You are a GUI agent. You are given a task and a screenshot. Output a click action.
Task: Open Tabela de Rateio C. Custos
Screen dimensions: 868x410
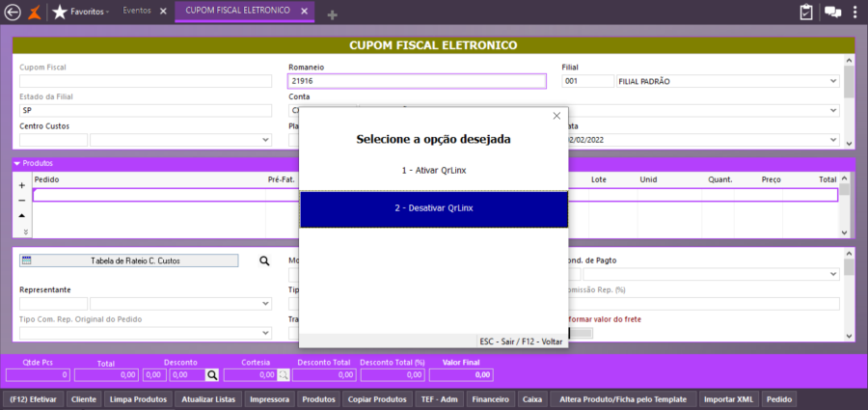pyautogui.click(x=129, y=260)
